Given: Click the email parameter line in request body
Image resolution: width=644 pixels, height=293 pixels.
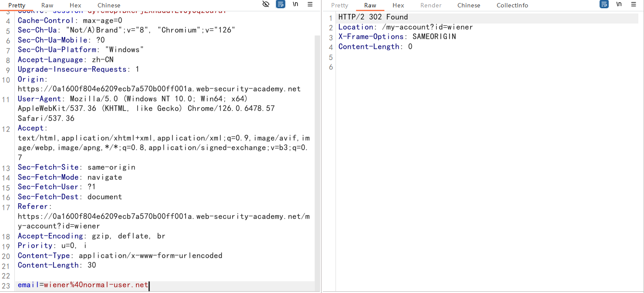Looking at the screenshot, I should click(83, 285).
